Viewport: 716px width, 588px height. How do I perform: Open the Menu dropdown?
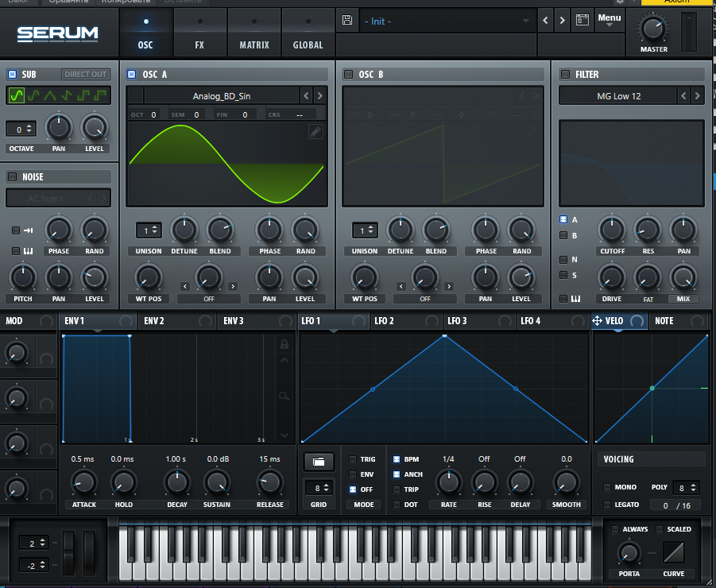(610, 20)
